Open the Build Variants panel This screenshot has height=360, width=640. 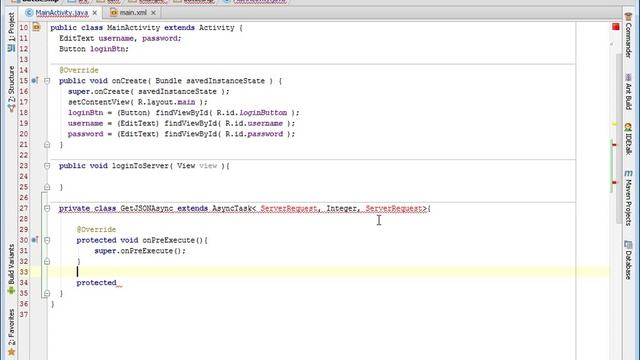[x=11, y=269]
